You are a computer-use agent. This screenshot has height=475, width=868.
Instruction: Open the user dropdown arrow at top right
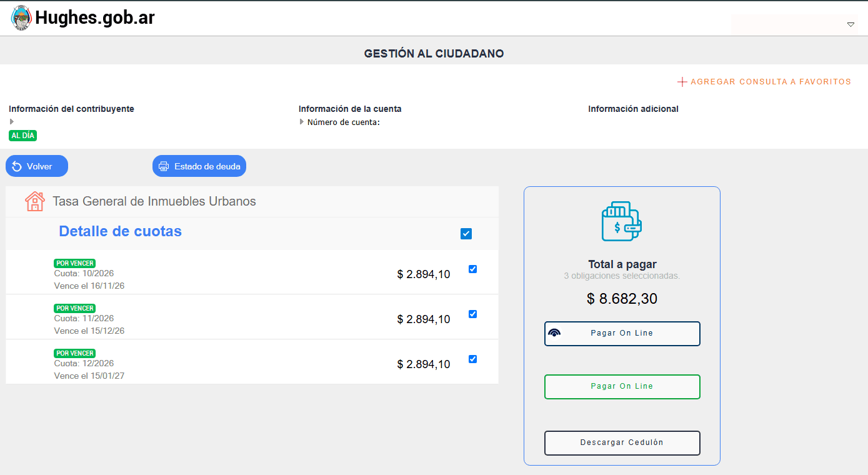(851, 25)
